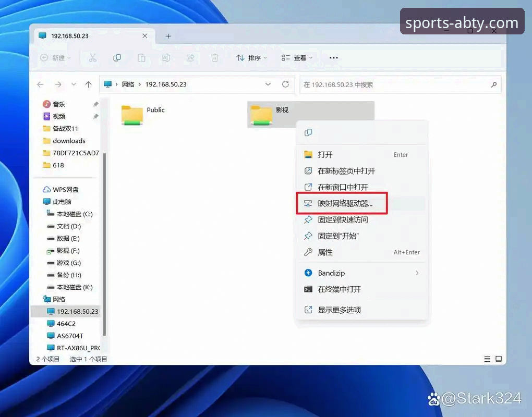The width and height of the screenshot is (532, 417).
Task: Open 影视 (F:) network drive
Action: tap(63, 251)
